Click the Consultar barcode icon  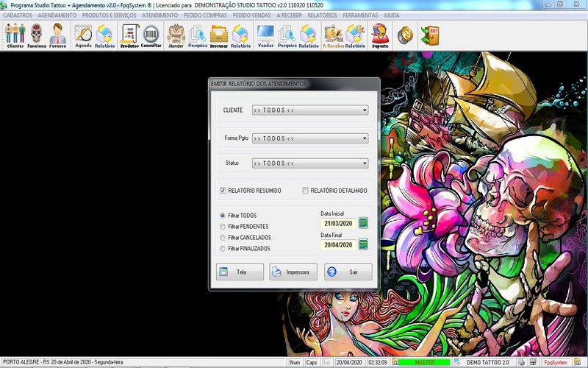point(151,35)
